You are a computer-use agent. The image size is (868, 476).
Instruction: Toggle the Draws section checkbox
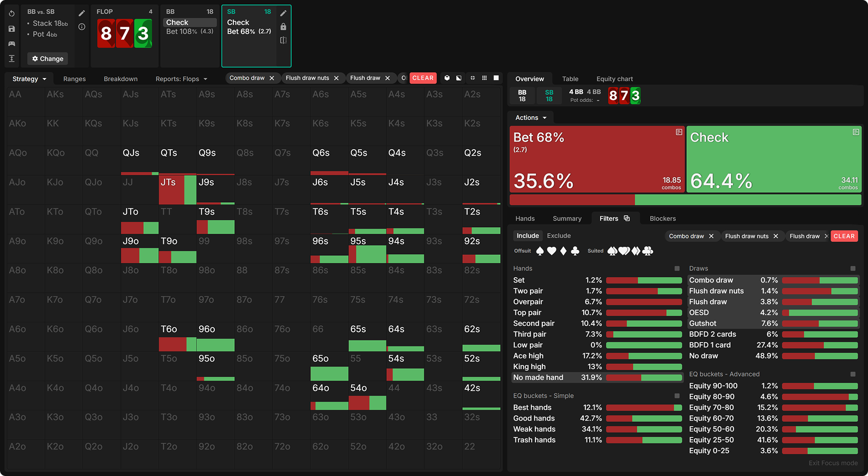coord(853,268)
